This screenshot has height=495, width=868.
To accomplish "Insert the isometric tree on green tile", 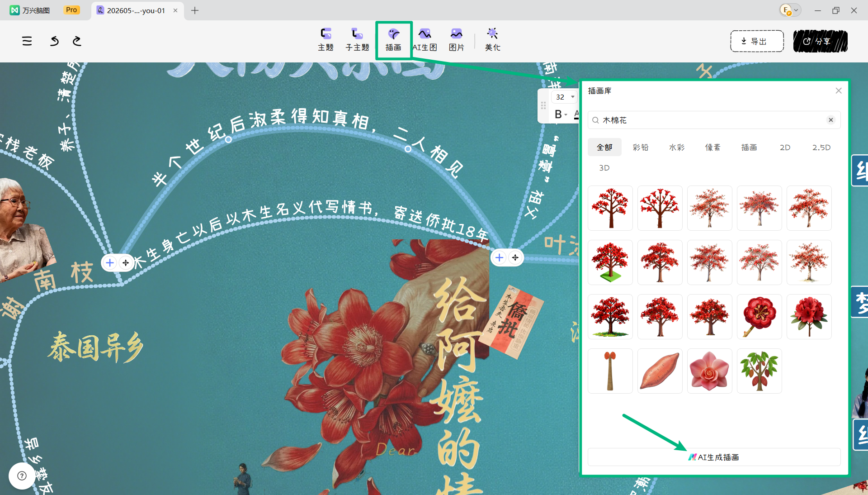I will (x=610, y=262).
